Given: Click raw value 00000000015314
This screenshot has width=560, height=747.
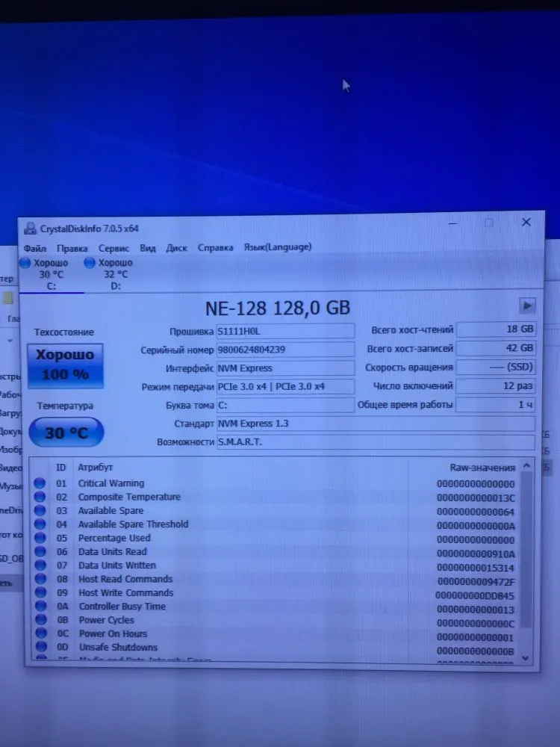Looking at the screenshot, I should coord(476,568).
